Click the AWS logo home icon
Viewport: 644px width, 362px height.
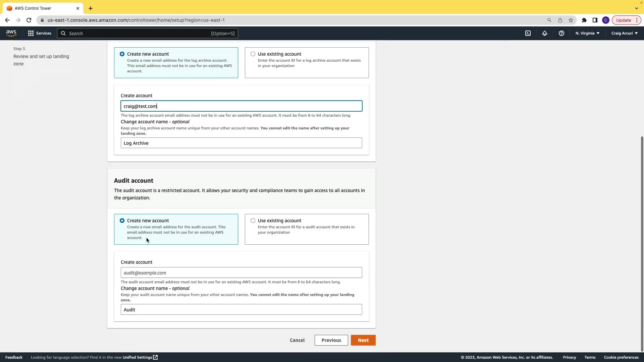(11, 33)
